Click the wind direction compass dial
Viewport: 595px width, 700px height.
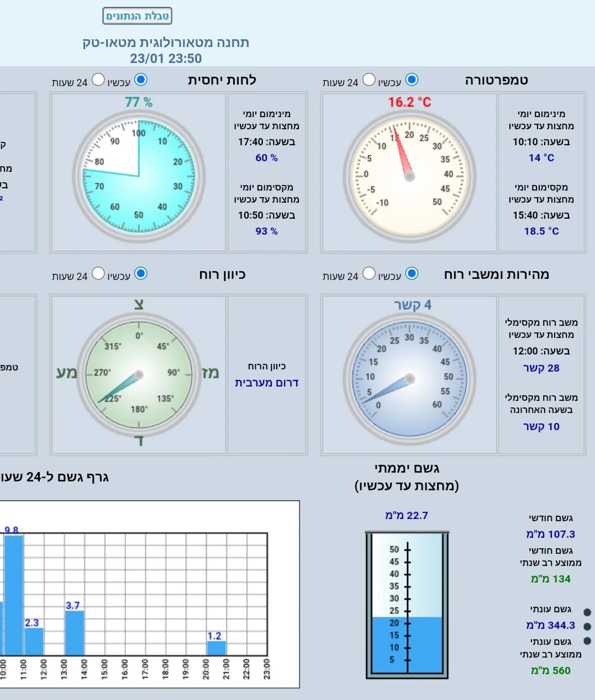point(139,375)
